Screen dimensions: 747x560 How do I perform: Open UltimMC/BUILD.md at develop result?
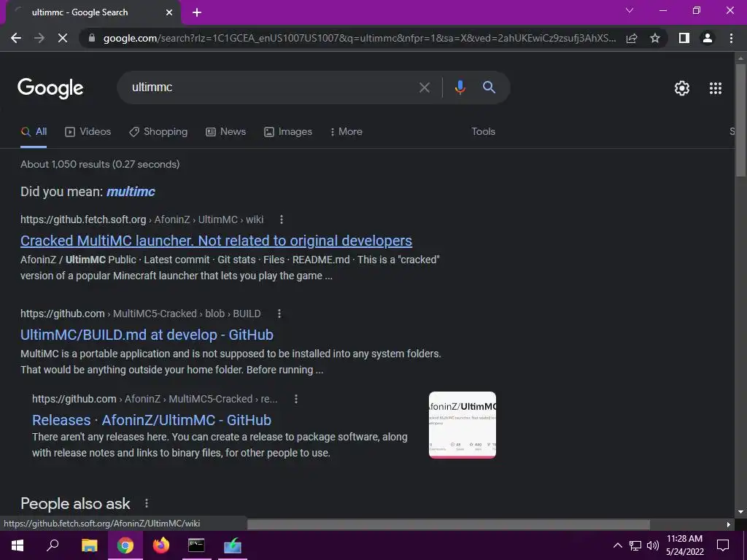(x=147, y=335)
